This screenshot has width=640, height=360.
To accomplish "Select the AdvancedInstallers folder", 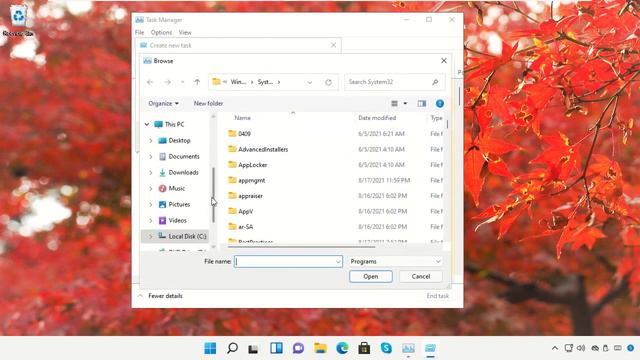I will click(x=263, y=149).
